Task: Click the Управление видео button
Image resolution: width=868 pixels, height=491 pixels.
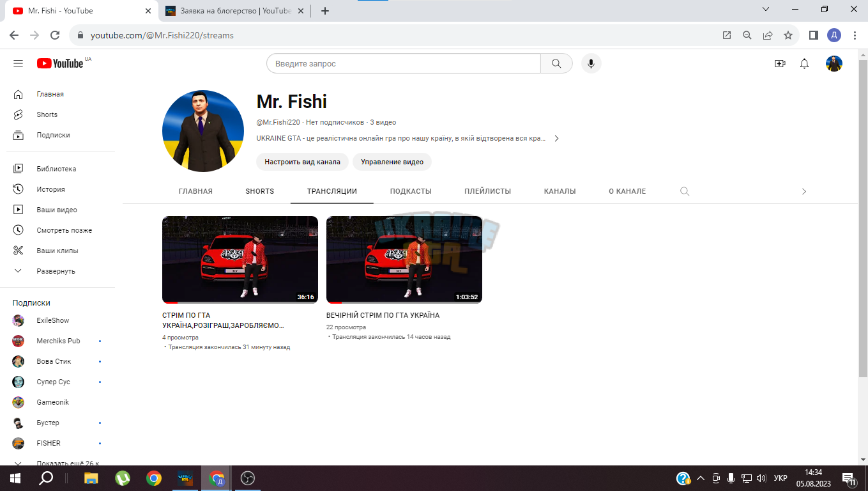Action: (392, 162)
